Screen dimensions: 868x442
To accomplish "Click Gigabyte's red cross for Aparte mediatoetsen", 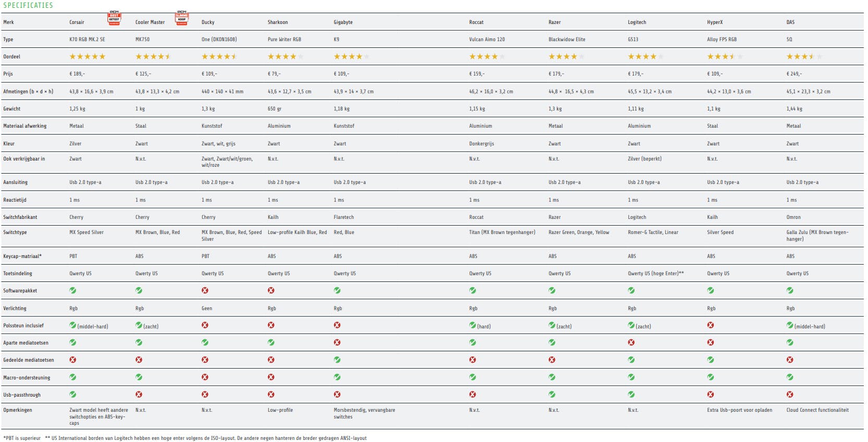I will click(337, 342).
